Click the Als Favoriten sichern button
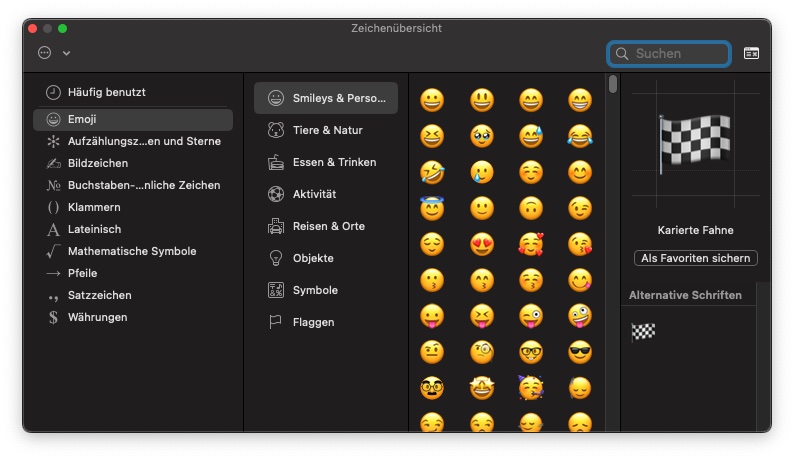This screenshot has height=459, width=794. click(696, 258)
